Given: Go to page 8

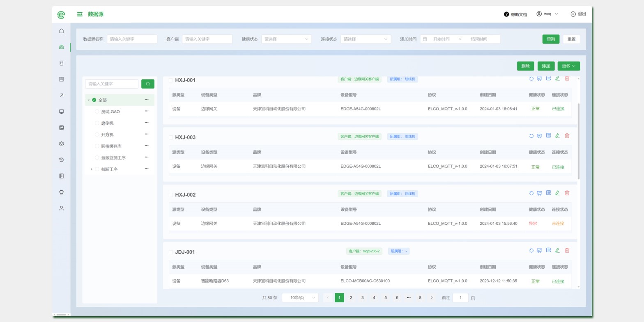Looking at the screenshot, I should (x=420, y=298).
